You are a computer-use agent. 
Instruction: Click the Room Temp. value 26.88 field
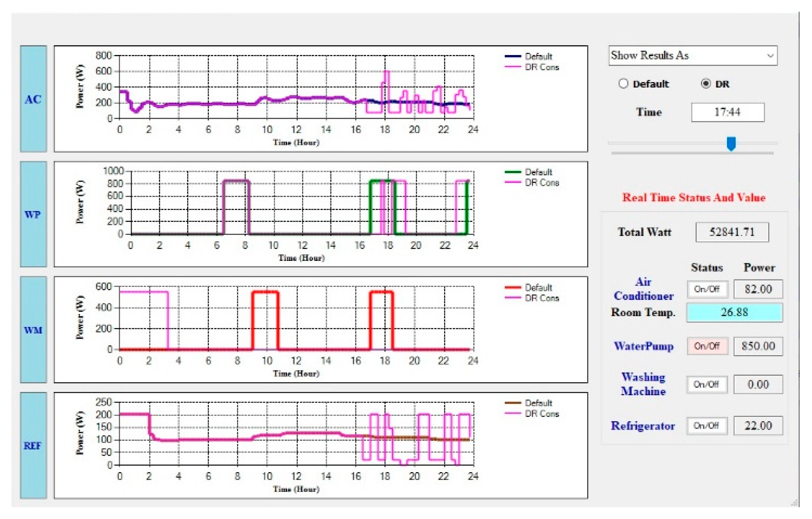coord(734,312)
